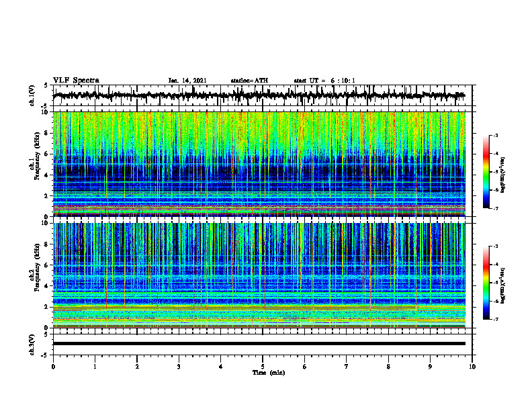532x411 pixels.
Task: Click the "-3" label on ch.2 colorbar
Action: (x=495, y=246)
